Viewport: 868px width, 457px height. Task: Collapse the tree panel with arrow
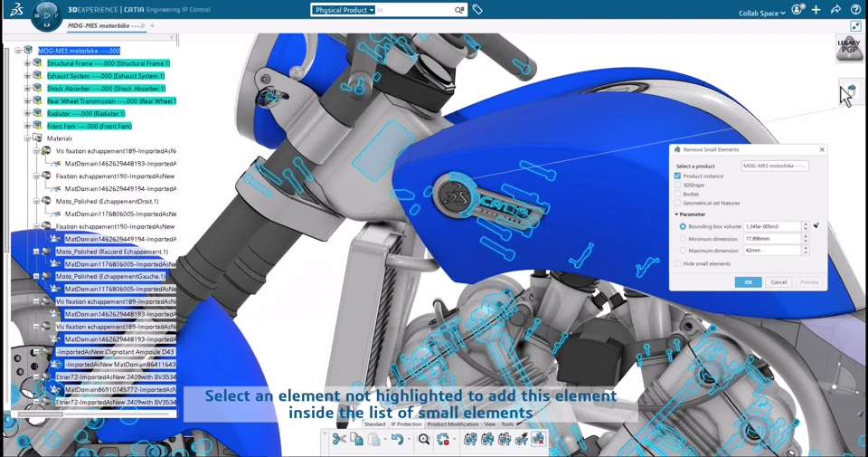[172, 38]
